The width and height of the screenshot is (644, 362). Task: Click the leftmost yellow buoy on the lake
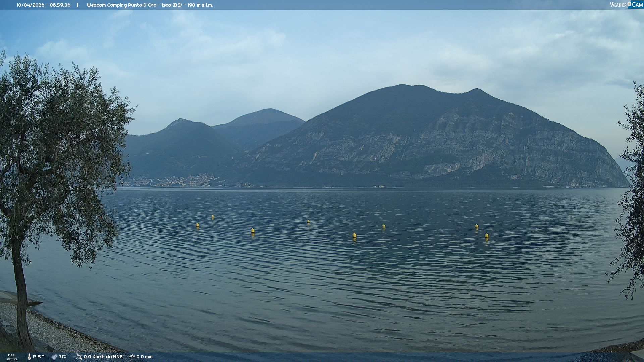point(197,224)
